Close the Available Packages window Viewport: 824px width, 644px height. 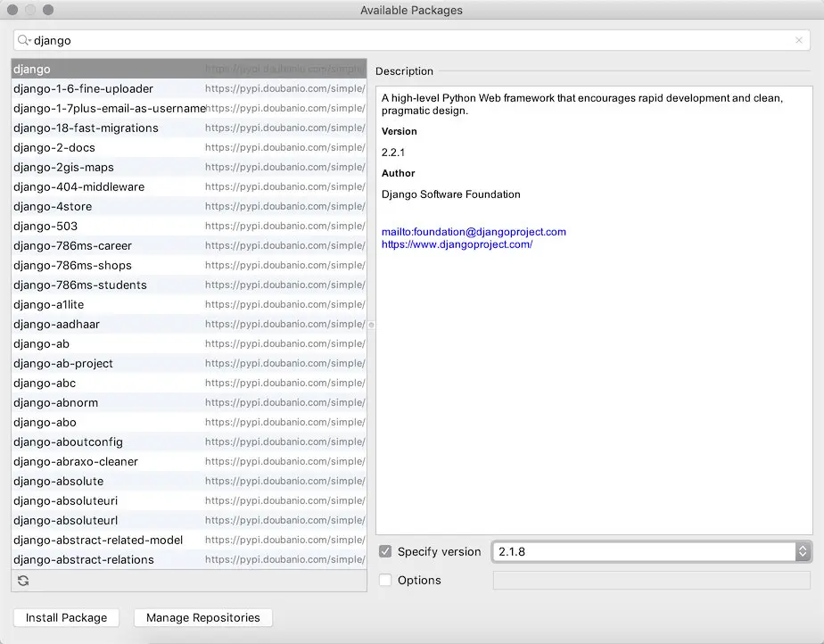[12, 10]
